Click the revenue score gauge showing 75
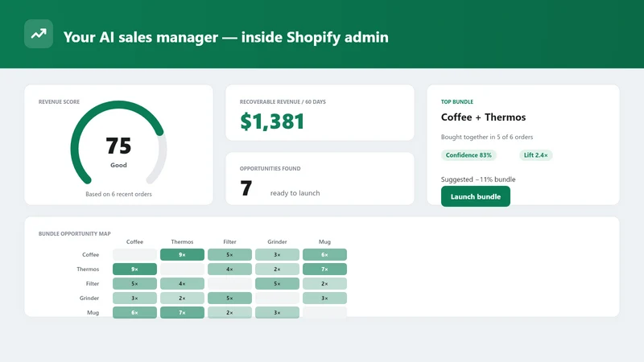The width and height of the screenshot is (644, 362). pyautogui.click(x=118, y=143)
